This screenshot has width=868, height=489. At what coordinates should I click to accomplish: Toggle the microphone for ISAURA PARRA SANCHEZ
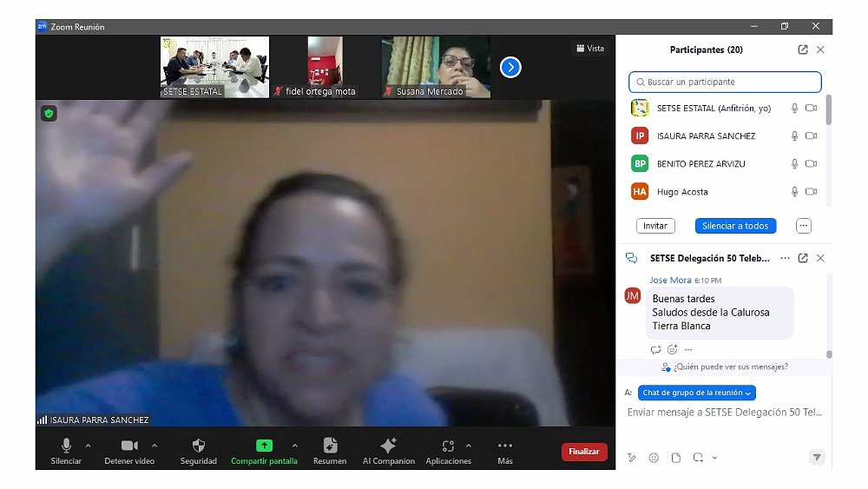(793, 136)
